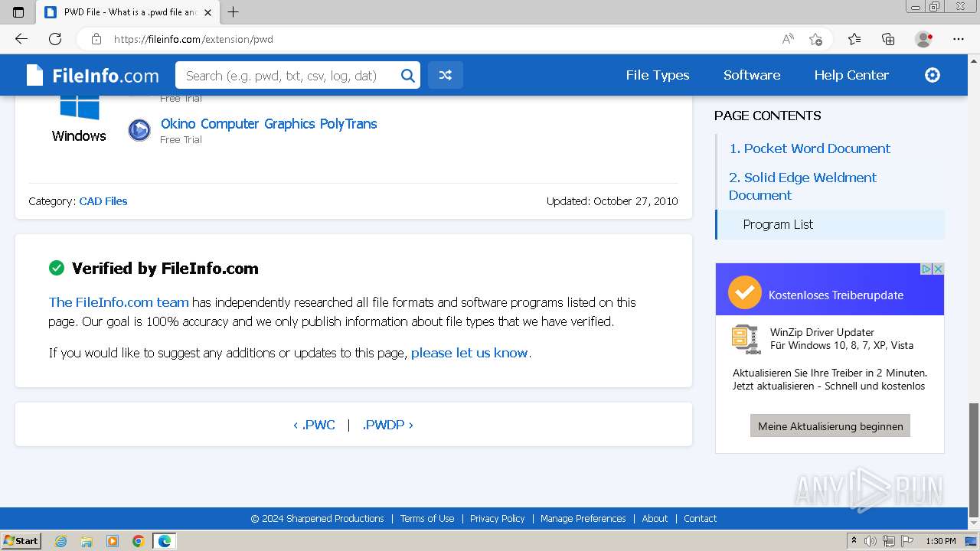Open The FileInfo.com team link
Image resolution: width=980 pixels, height=551 pixels.
pyautogui.click(x=119, y=302)
